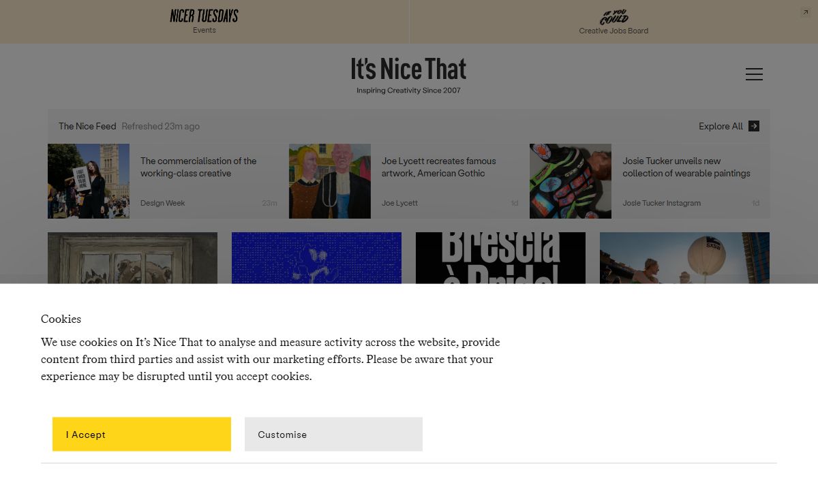The width and height of the screenshot is (818, 504).
Task: Read 'The commercialisation of the working-class creative'
Action: tap(198, 167)
